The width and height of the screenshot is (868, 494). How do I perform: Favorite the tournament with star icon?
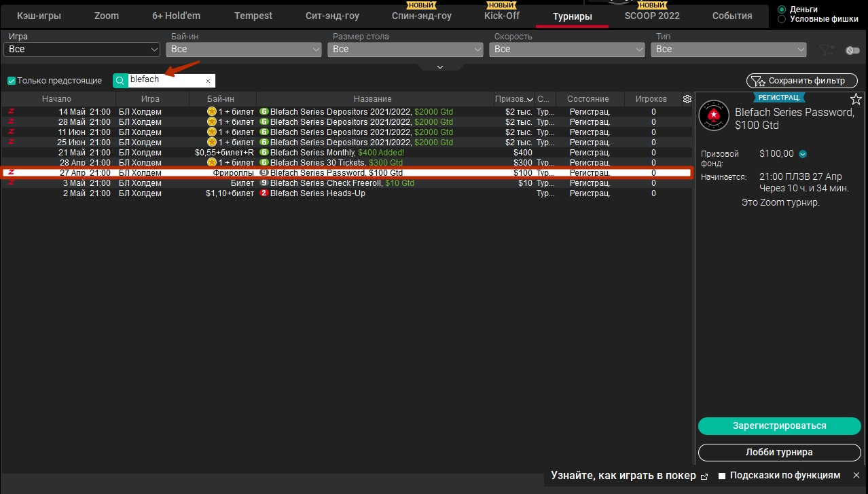click(856, 100)
